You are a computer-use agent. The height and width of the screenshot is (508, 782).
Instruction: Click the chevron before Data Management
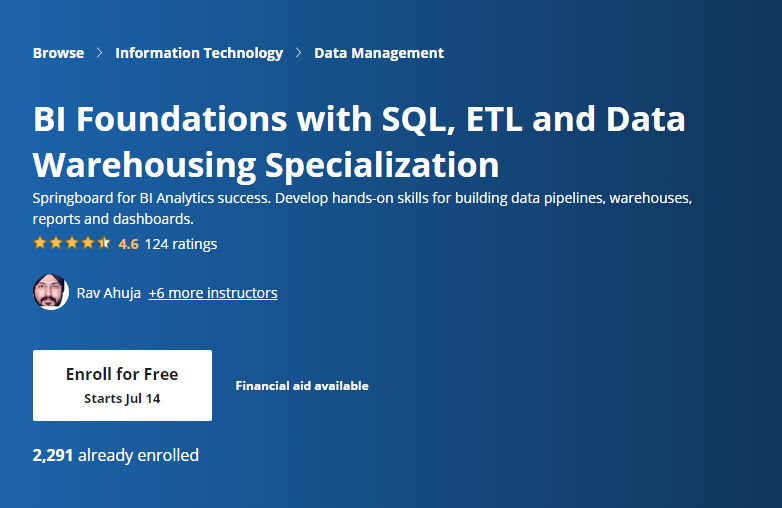coord(298,53)
